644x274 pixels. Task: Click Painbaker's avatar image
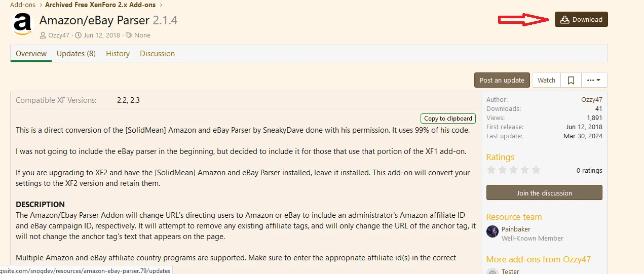(492, 231)
